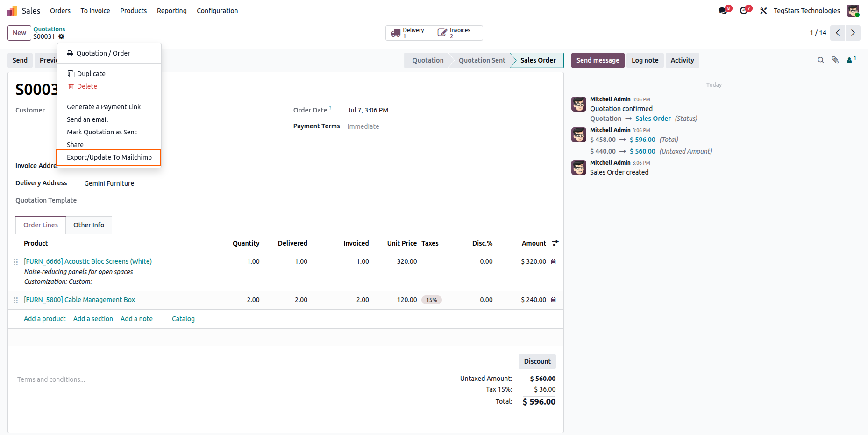Open the attachments paperclip icon
This screenshot has width=868, height=435.
coord(835,60)
